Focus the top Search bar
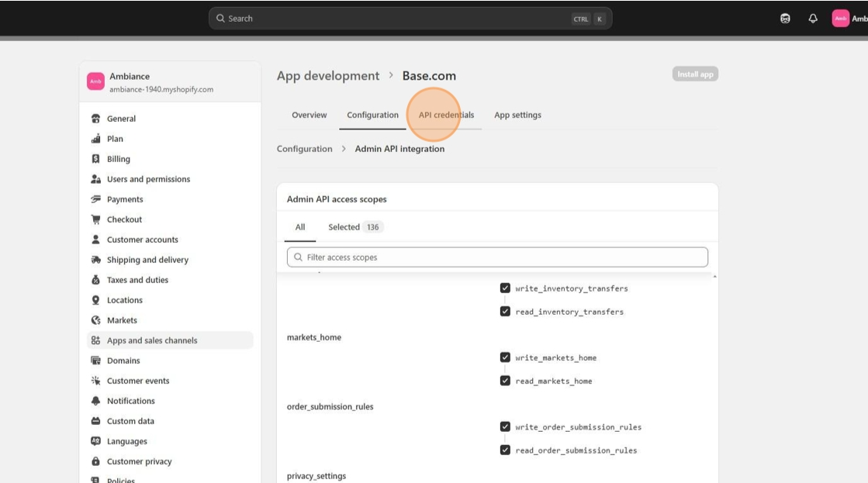868x483 pixels. point(410,19)
